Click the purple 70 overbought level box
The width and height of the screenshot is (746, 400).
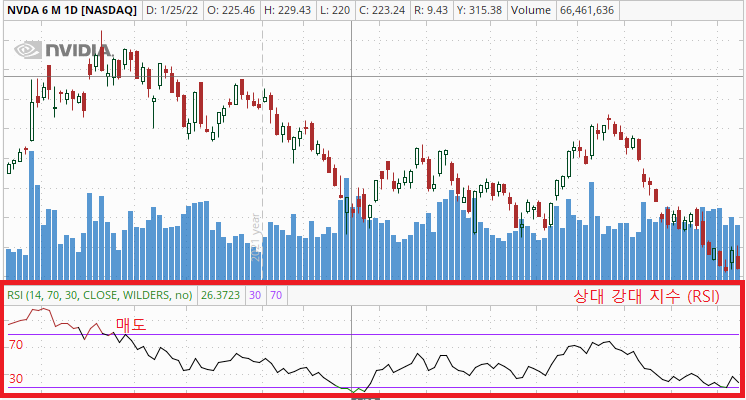[276, 295]
